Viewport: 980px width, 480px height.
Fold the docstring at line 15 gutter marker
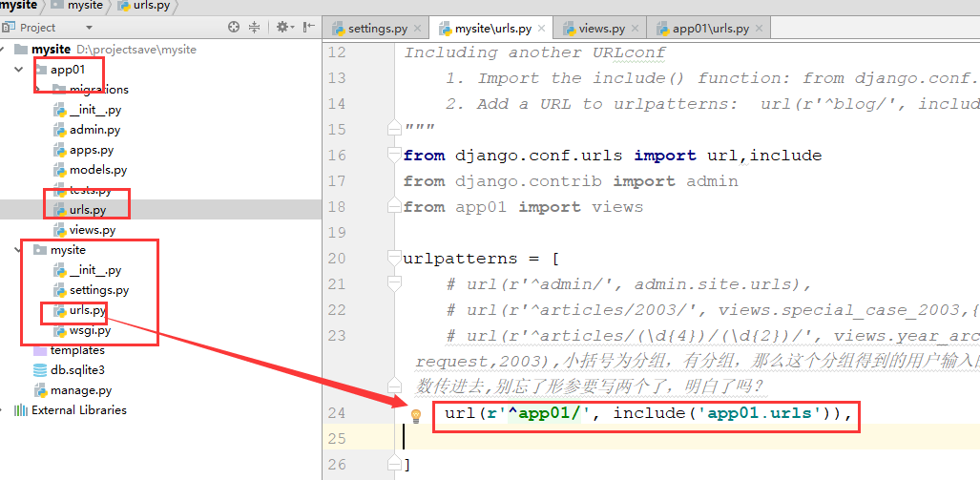(394, 128)
